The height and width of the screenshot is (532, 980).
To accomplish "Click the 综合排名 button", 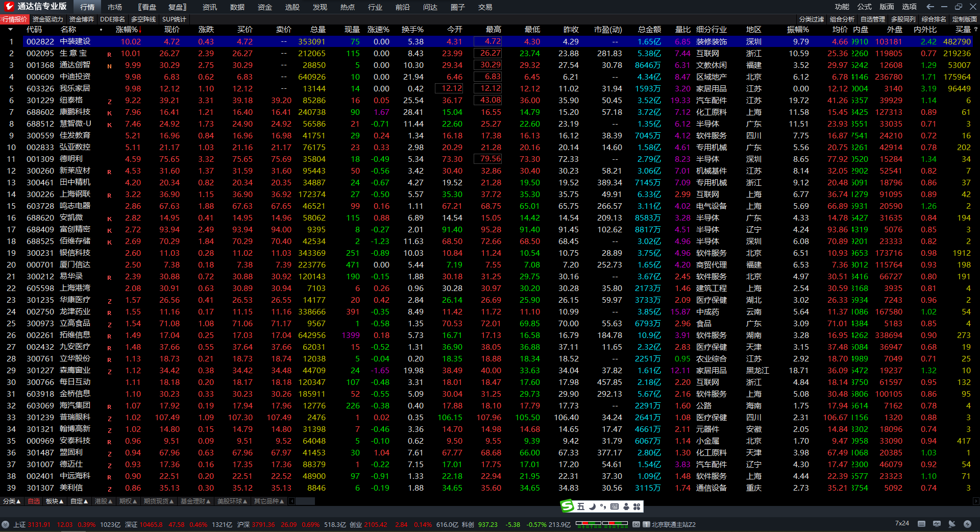I will (934, 19).
